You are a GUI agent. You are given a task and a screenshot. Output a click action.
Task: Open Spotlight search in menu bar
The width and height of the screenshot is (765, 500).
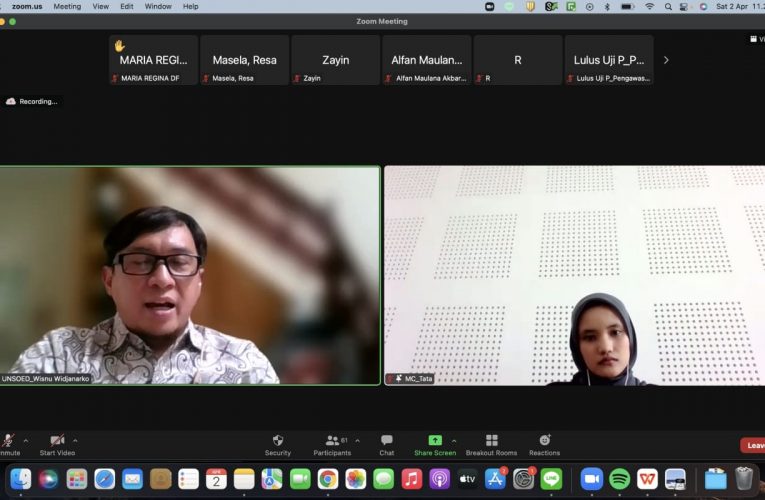668,6
